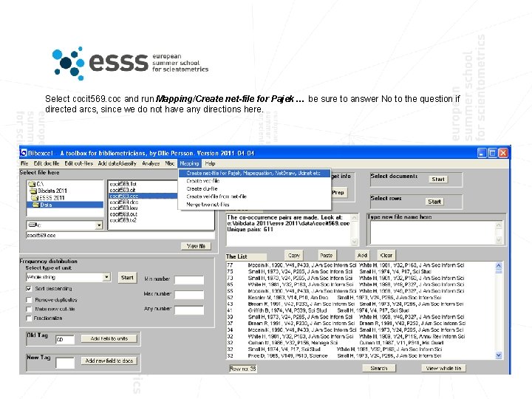Image resolution: width=532 pixels, height=399 pixels.
Task: Click Add new field to docs button
Action: tap(109, 361)
